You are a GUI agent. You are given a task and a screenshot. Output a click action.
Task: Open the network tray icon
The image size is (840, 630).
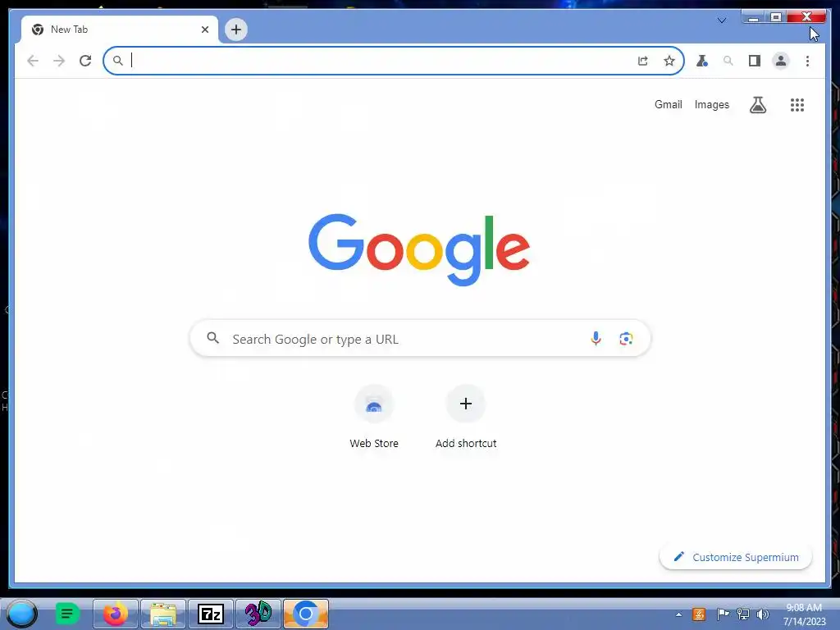point(743,614)
